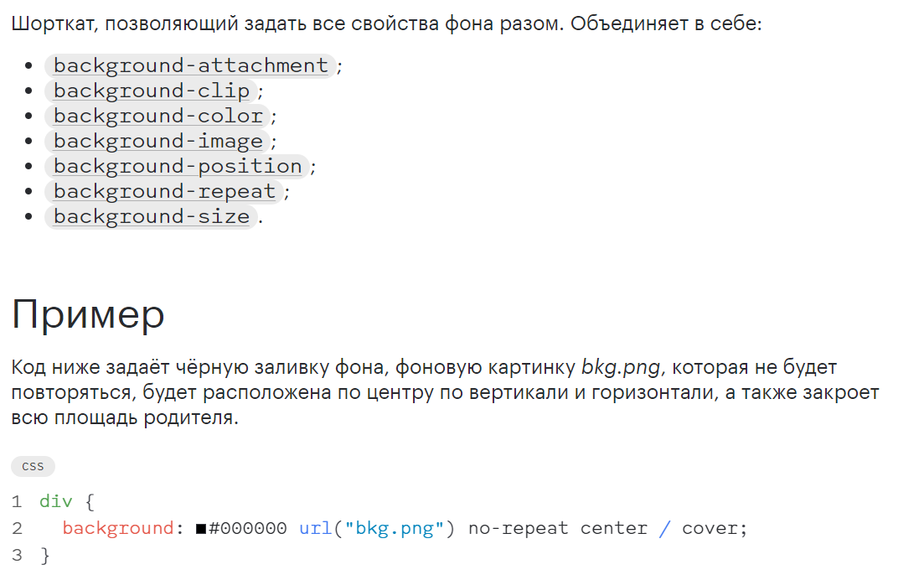The width and height of the screenshot is (924, 575).
Task: Open the background-image reference link
Action: click(158, 142)
